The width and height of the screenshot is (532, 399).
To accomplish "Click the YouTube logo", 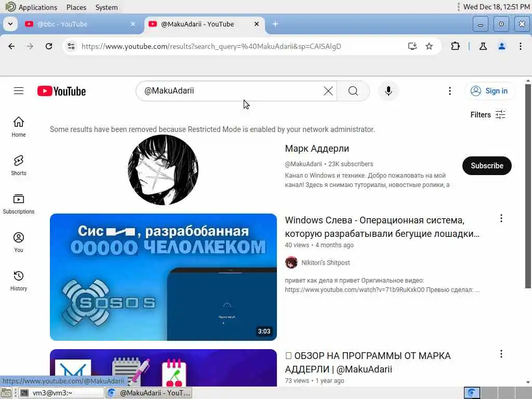I will [61, 91].
